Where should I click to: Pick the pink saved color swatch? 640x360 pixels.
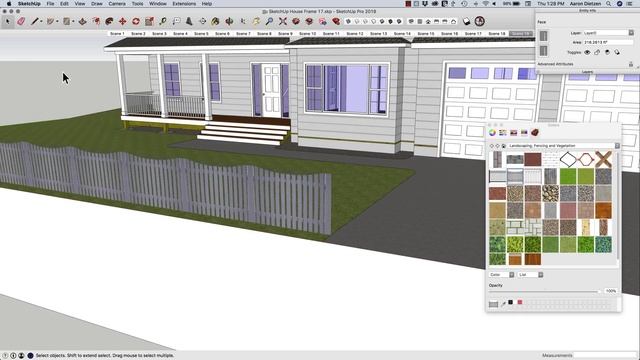(x=520, y=302)
